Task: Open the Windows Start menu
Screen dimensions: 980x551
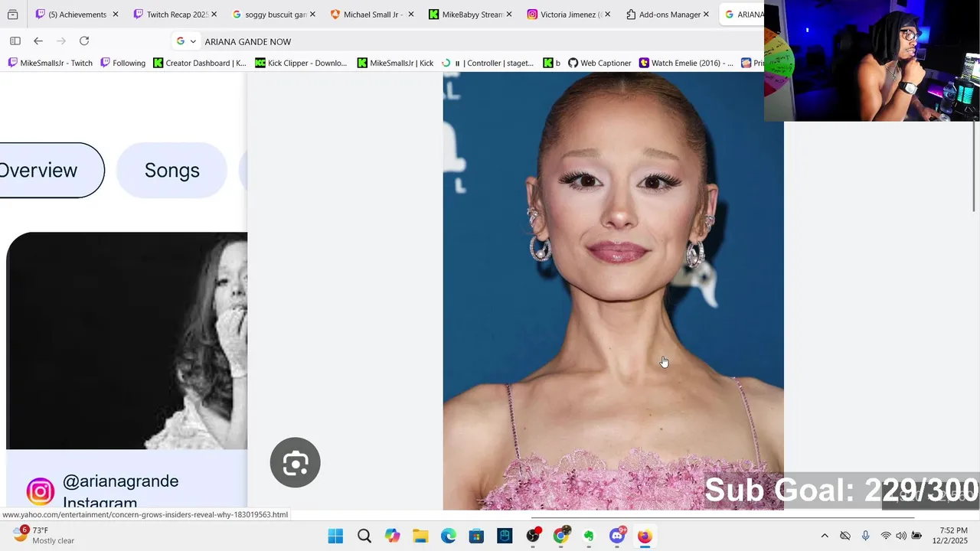Action: coord(335,536)
